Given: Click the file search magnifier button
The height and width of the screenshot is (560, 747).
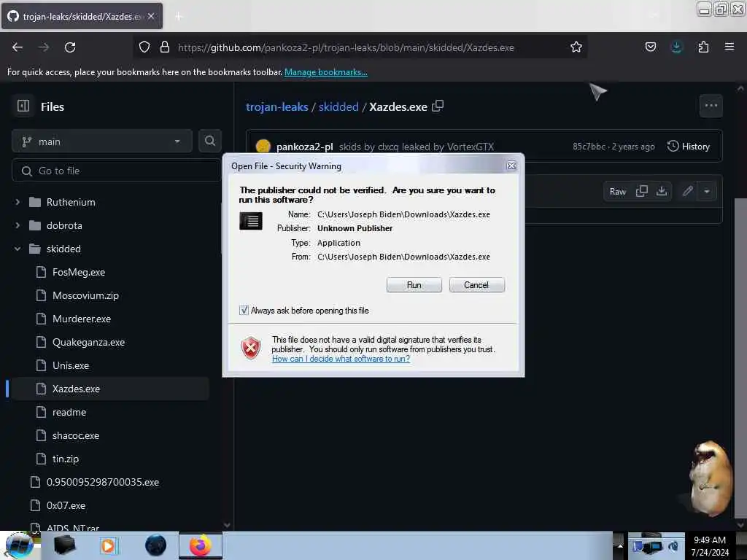Looking at the screenshot, I should pyautogui.click(x=210, y=141).
